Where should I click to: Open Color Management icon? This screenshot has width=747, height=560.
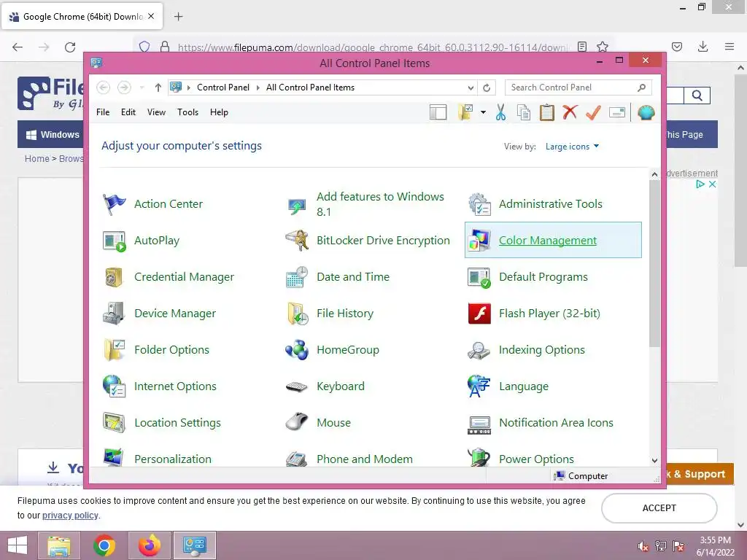click(x=479, y=241)
